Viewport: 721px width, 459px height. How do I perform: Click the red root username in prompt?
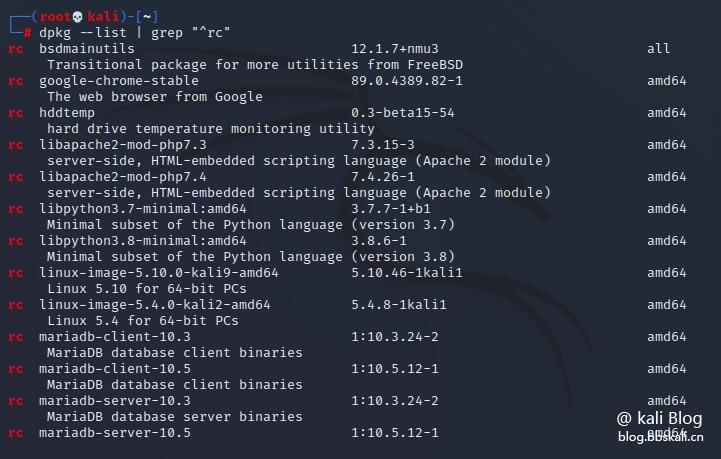[x=55, y=17]
